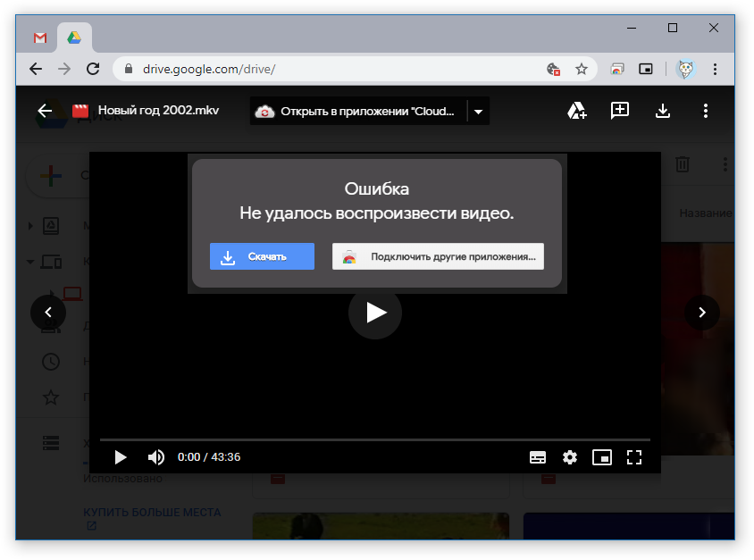
Task: Enter fullscreen mode in the video player
Action: [x=634, y=456]
